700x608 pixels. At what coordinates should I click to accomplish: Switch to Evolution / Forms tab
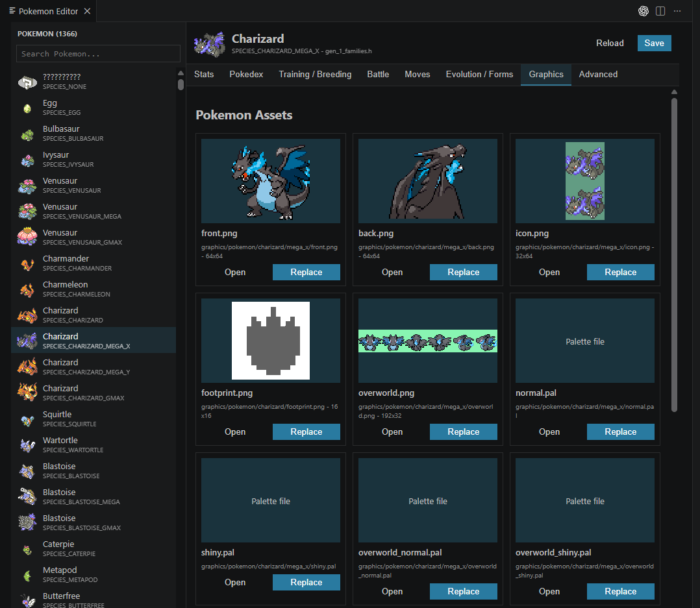[x=479, y=75]
